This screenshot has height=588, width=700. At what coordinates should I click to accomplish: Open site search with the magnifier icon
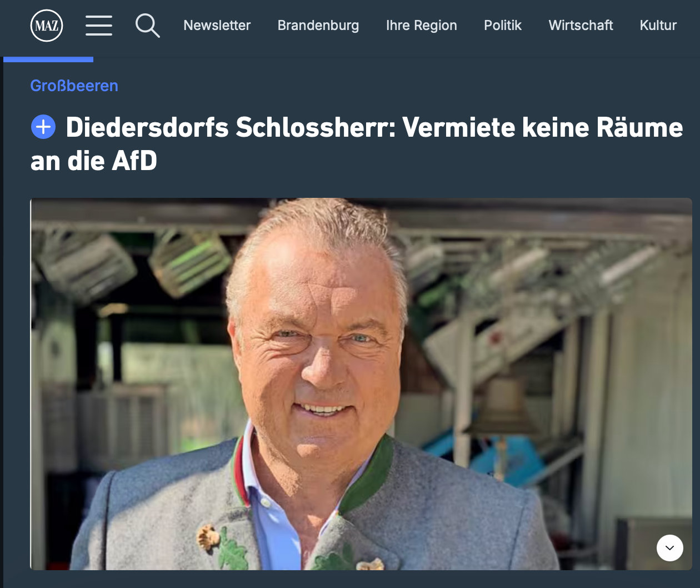[147, 26]
